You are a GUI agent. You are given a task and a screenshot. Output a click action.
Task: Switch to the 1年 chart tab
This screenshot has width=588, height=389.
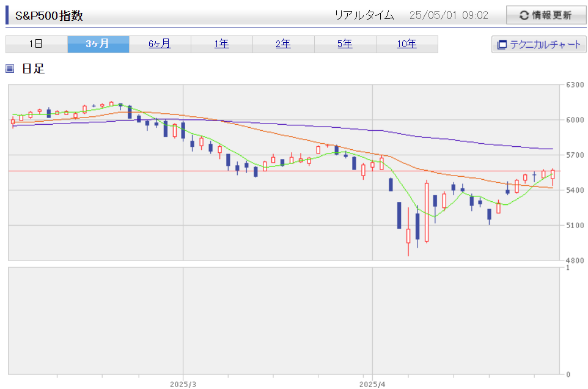222,44
